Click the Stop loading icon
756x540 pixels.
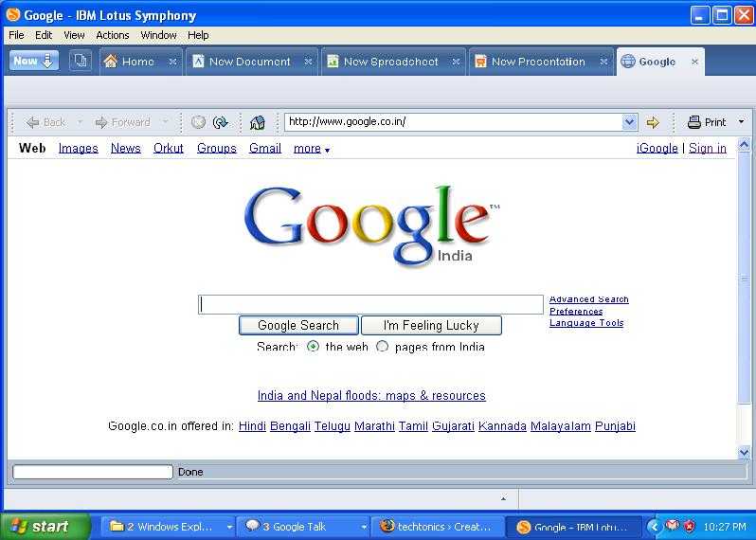[x=198, y=122]
